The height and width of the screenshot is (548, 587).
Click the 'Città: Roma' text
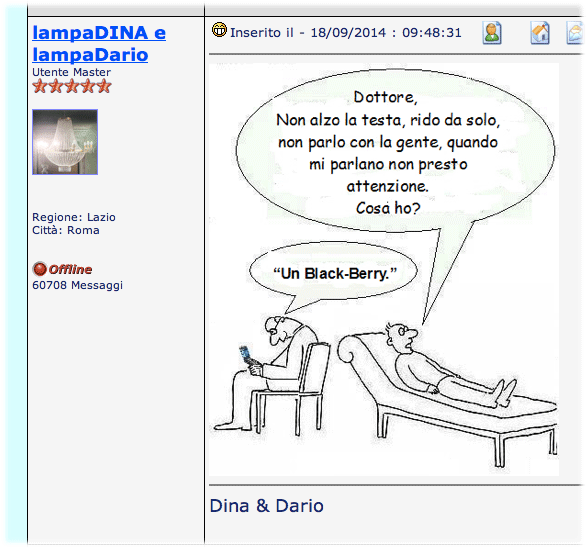(x=66, y=230)
